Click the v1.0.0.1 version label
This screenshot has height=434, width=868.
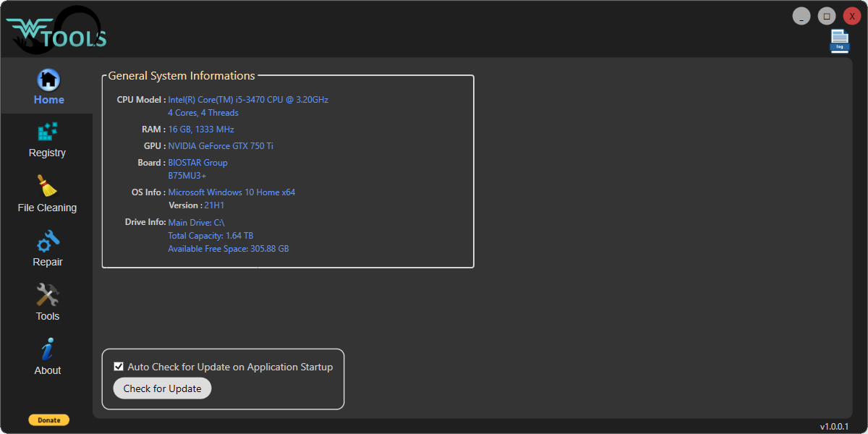point(834,427)
